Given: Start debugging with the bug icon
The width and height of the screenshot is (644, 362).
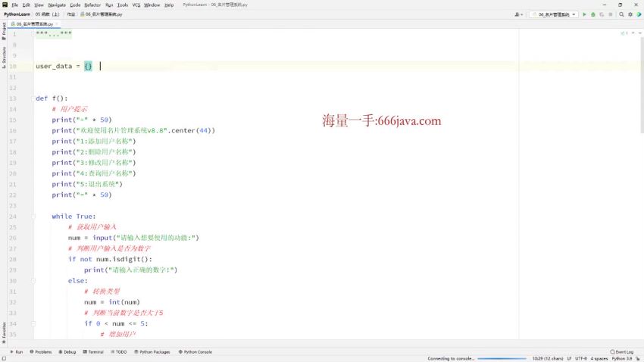Looking at the screenshot, I should [592, 14].
